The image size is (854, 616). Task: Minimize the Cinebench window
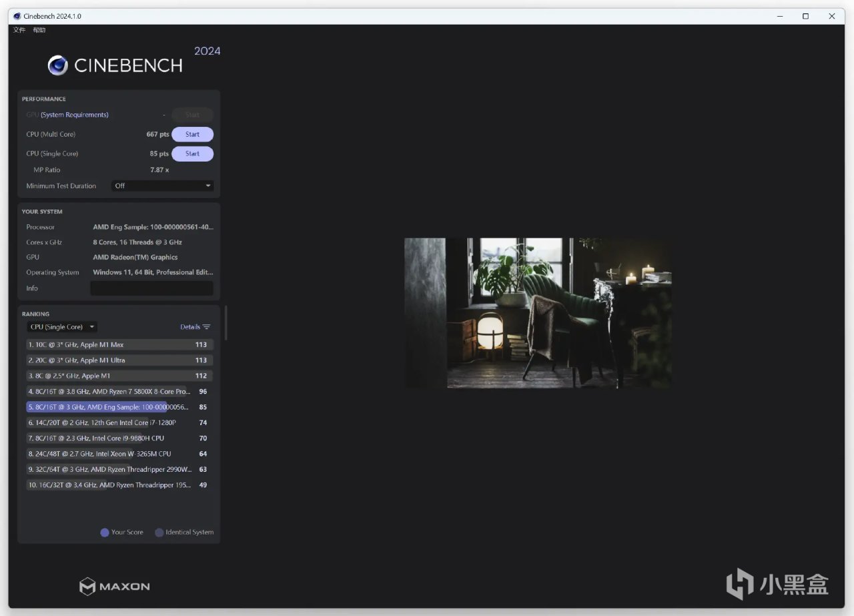[x=779, y=16]
